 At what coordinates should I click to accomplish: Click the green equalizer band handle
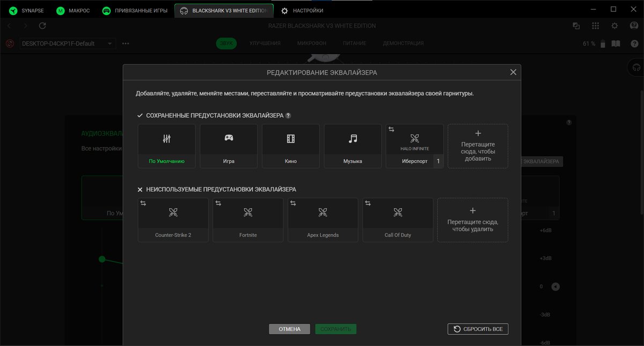[102, 259]
